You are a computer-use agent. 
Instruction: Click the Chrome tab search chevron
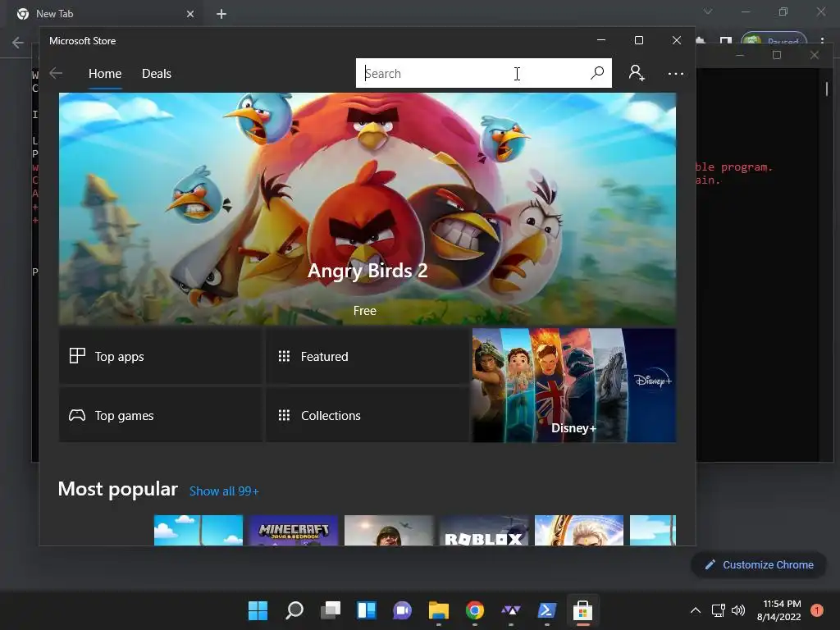click(x=708, y=11)
